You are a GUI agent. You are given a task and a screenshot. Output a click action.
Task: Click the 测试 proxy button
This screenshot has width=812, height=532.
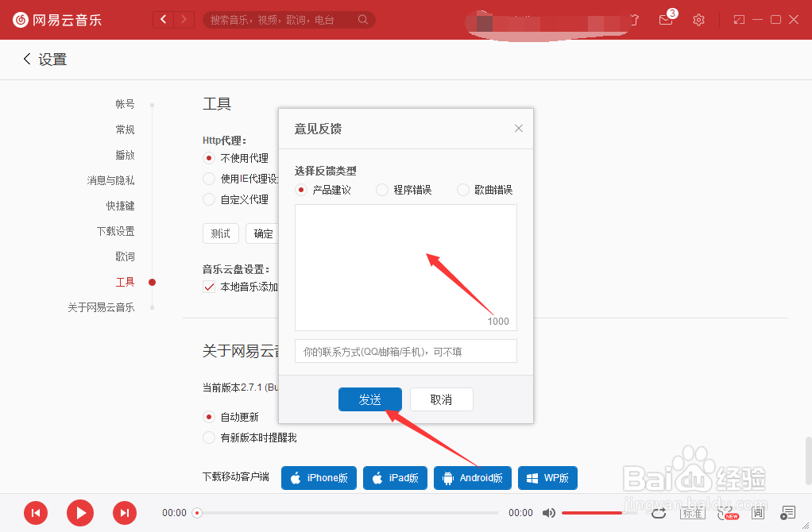coord(221,233)
